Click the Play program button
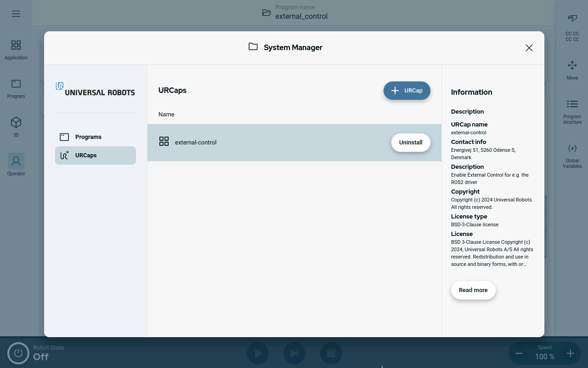The width and height of the screenshot is (588, 368). click(258, 353)
